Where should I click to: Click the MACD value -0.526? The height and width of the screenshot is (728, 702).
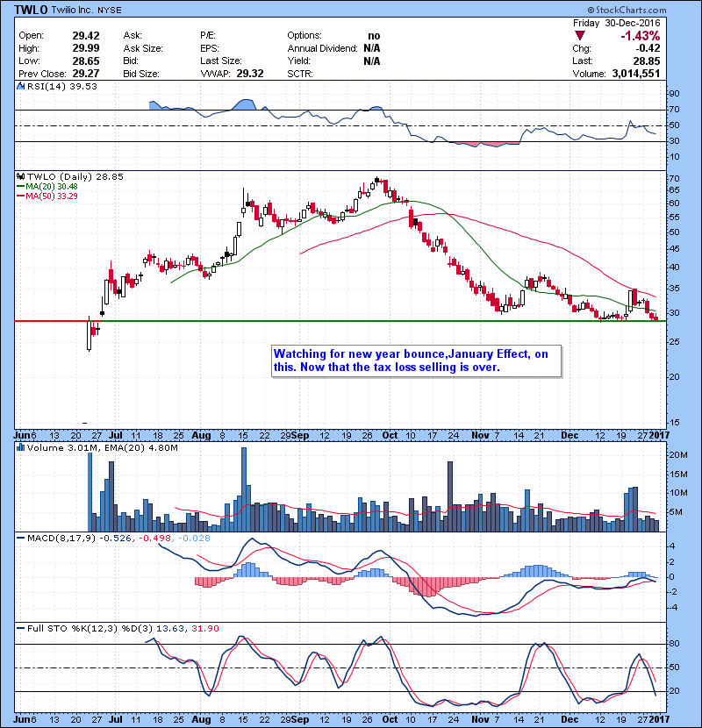(116, 539)
